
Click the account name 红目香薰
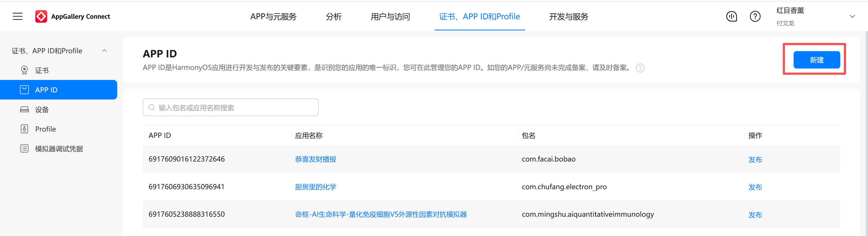pyautogui.click(x=790, y=10)
